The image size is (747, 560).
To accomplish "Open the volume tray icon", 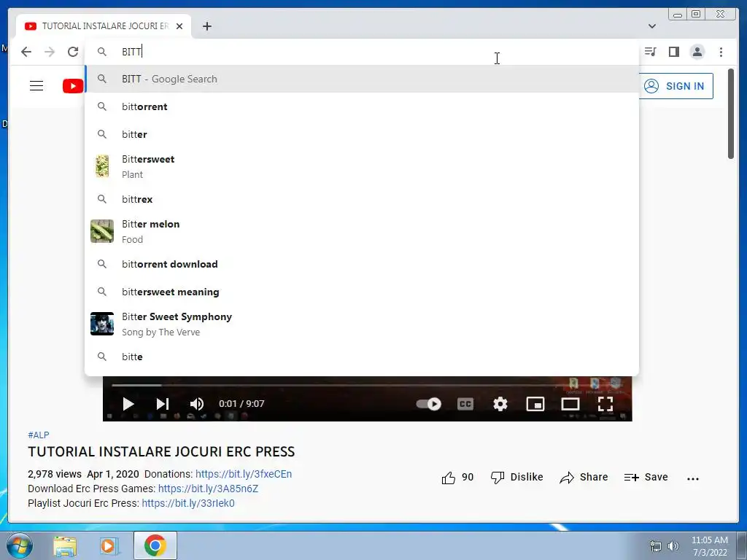I will [673, 546].
